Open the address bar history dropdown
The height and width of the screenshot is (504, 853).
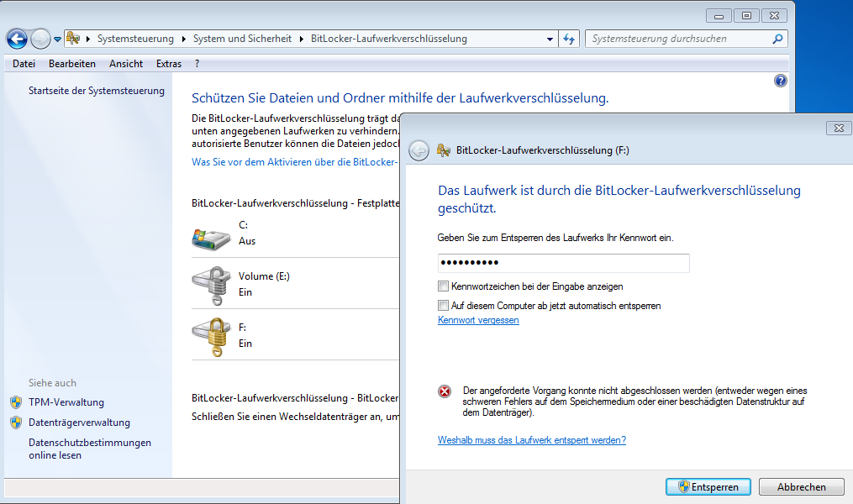coord(550,39)
